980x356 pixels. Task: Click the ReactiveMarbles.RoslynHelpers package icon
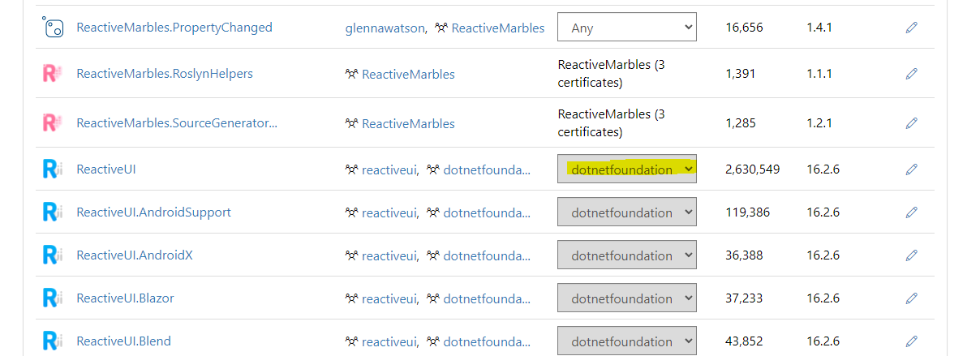click(x=52, y=74)
